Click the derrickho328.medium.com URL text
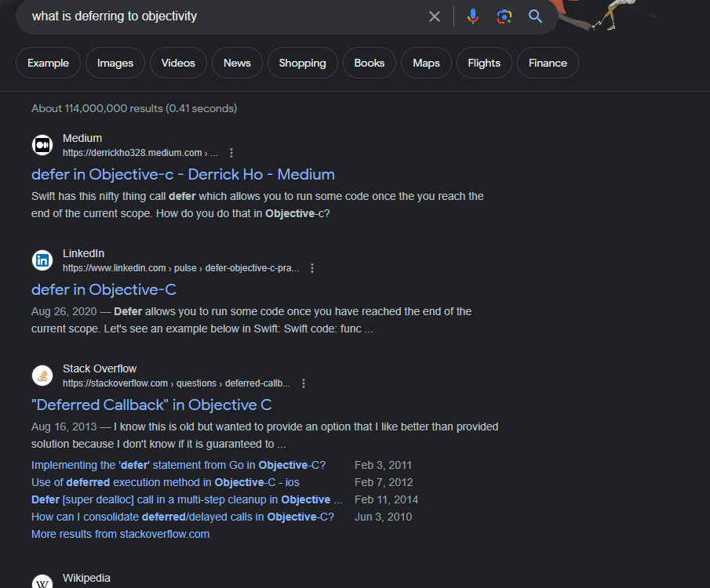The image size is (710, 588). point(140,153)
